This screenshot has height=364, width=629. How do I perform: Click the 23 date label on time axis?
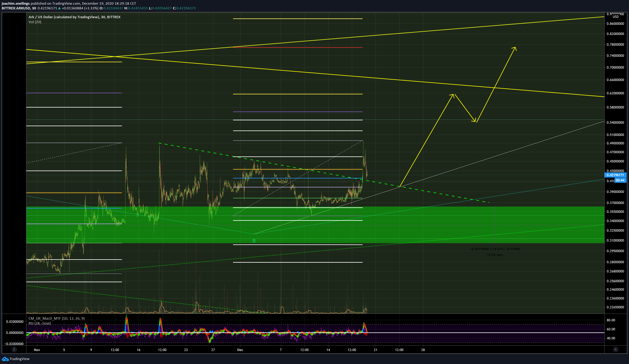click(186, 350)
